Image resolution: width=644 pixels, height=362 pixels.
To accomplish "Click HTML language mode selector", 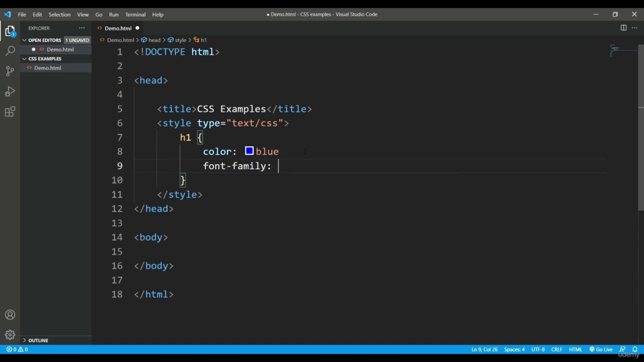I will click(x=576, y=349).
